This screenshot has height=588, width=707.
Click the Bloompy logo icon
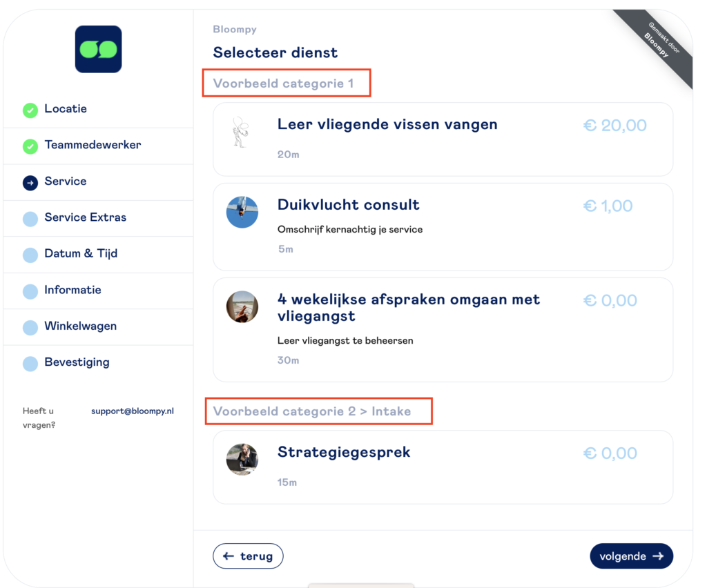point(98,49)
